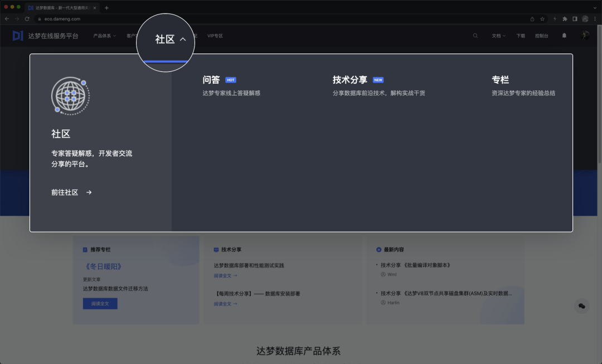Open the browser side panel icon
The width and height of the screenshot is (602, 364).
pos(575,19)
